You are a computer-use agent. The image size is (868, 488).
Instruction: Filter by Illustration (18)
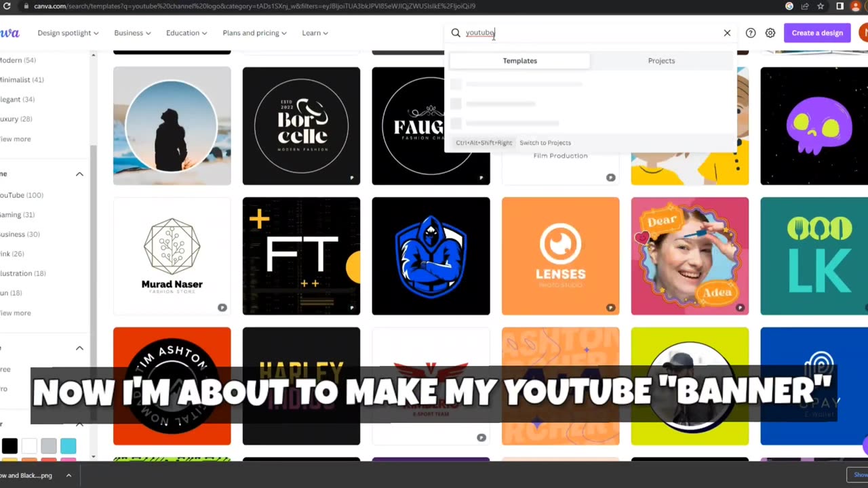[x=22, y=274]
